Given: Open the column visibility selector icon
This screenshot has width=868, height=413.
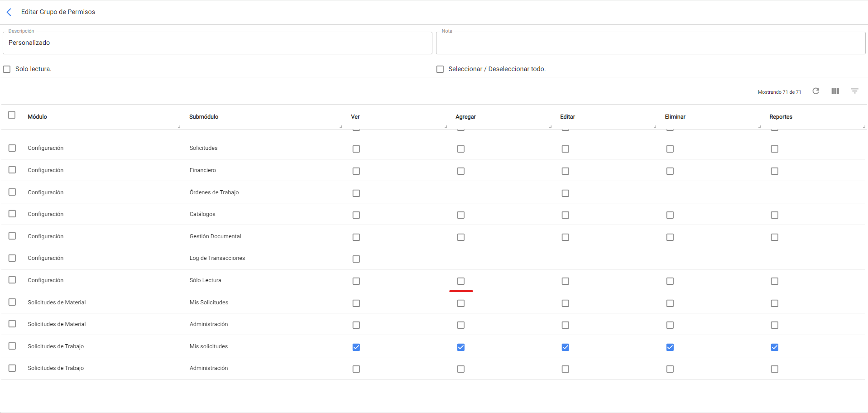Looking at the screenshot, I should point(835,91).
